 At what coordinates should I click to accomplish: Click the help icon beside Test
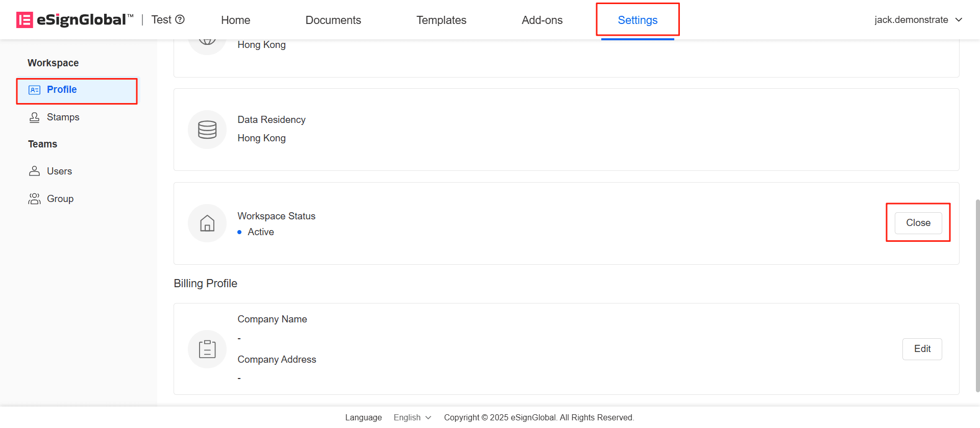tap(180, 19)
